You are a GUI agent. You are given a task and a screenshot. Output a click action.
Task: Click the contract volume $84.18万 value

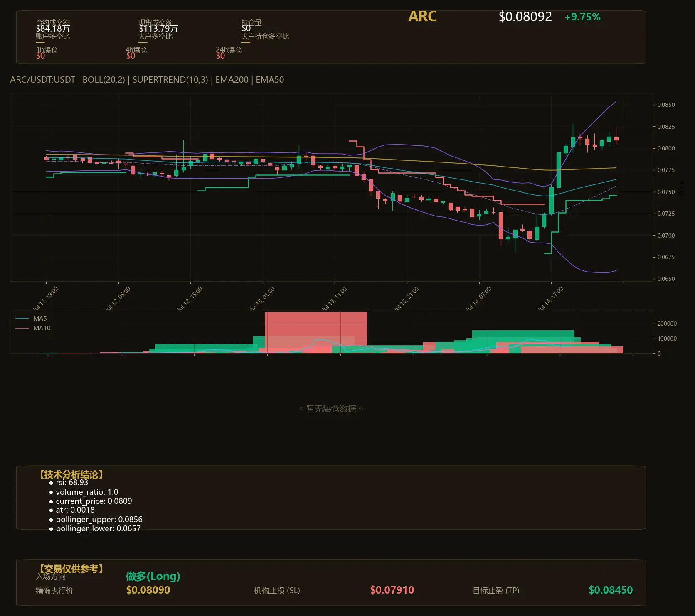[53, 29]
